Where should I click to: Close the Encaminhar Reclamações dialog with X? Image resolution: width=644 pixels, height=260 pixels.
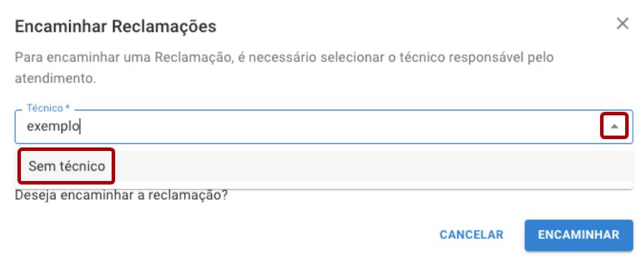(622, 24)
